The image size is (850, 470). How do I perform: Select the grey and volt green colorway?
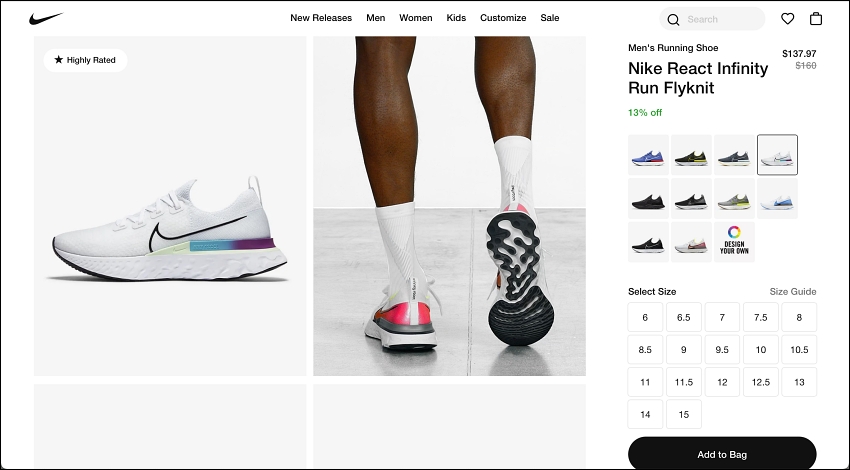[734, 198]
